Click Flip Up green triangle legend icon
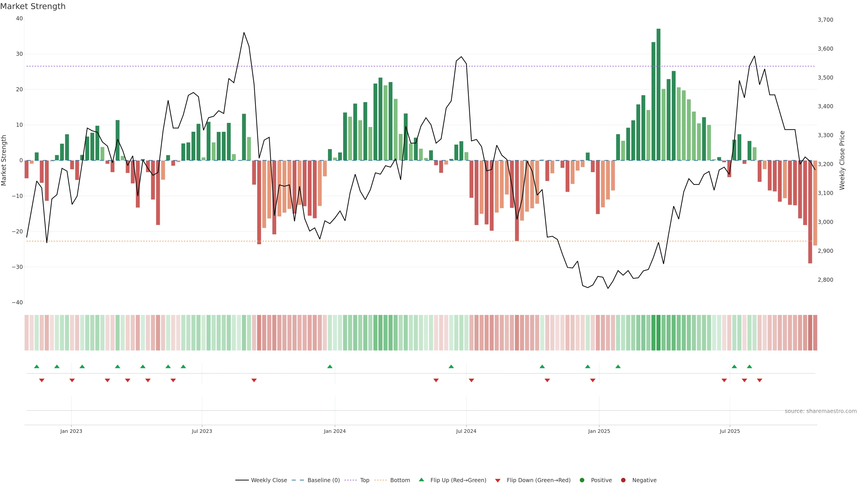Viewport: 868px width, 488px height. tap(421, 480)
